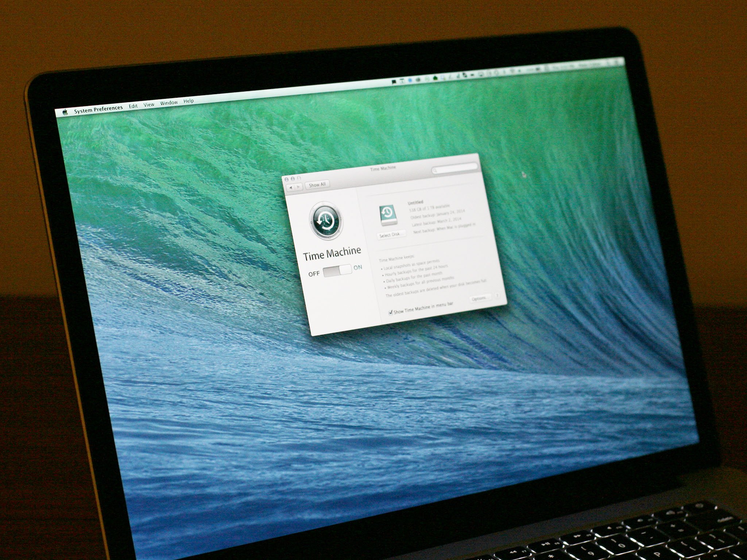Click the disk name 'Untitled'

(415, 202)
